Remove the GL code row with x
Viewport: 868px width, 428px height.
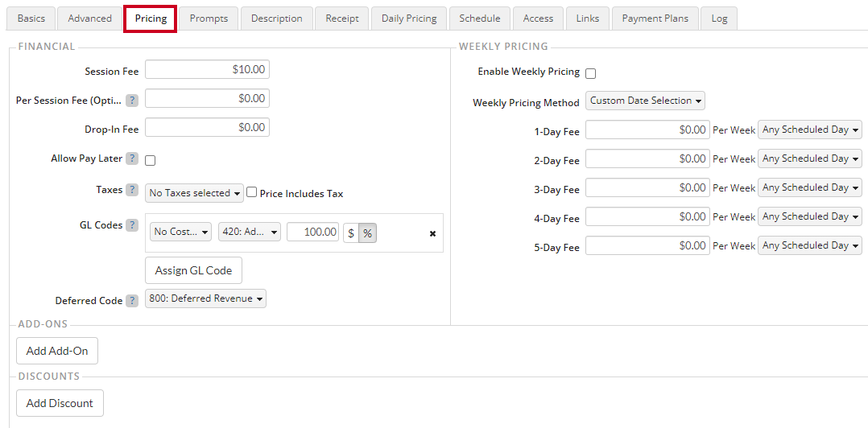coord(433,234)
